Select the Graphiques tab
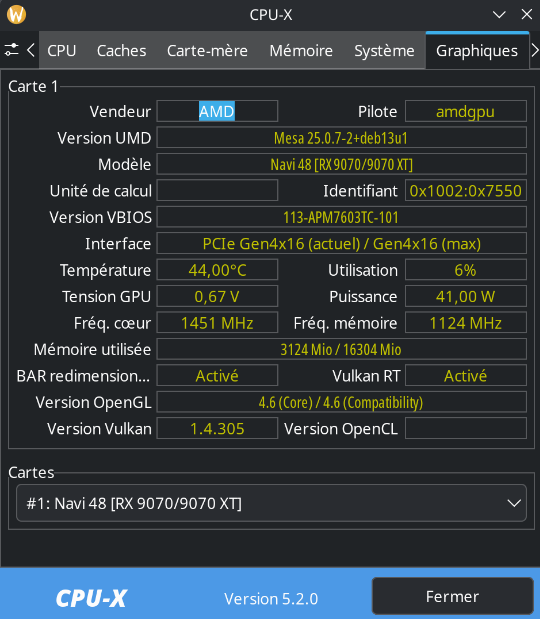The image size is (540, 619). click(477, 51)
